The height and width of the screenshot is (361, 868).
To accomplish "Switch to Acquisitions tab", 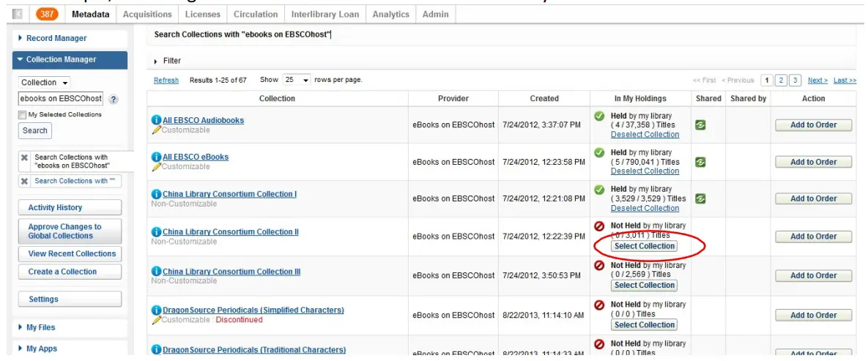I will (x=147, y=15).
